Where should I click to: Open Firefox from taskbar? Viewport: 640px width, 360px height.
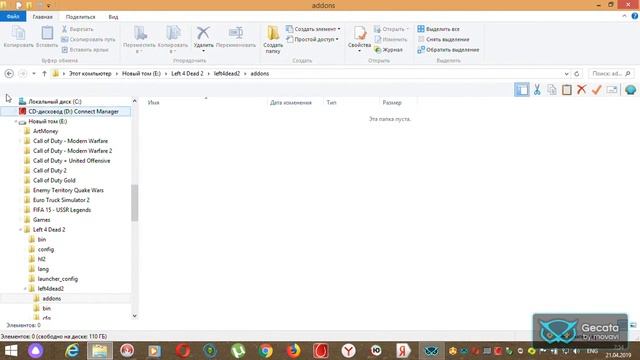pyautogui.click(x=293, y=351)
